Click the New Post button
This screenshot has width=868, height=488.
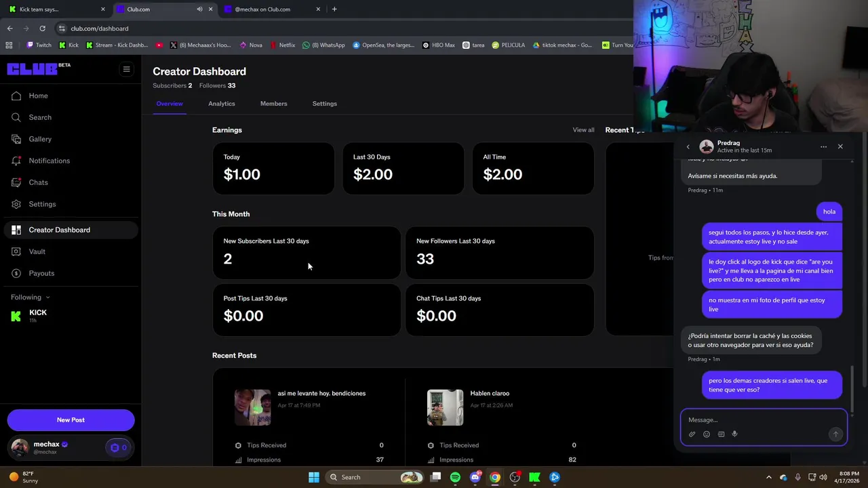point(71,420)
